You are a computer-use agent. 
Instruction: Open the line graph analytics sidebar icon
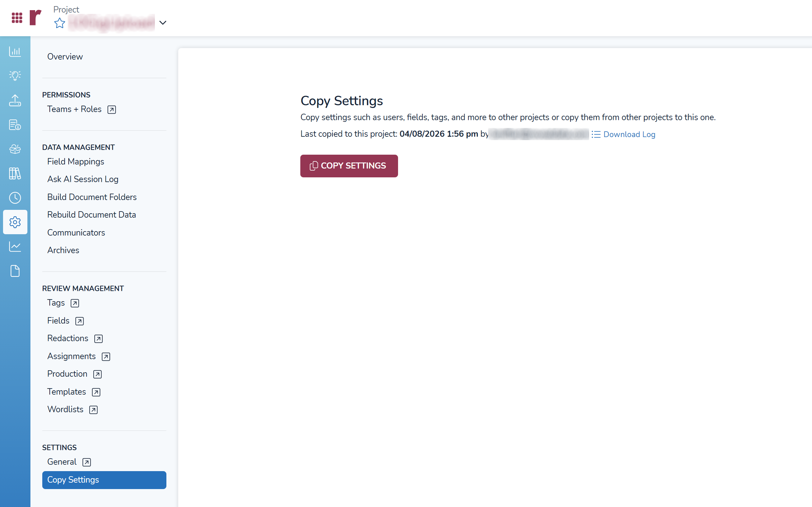(15, 246)
